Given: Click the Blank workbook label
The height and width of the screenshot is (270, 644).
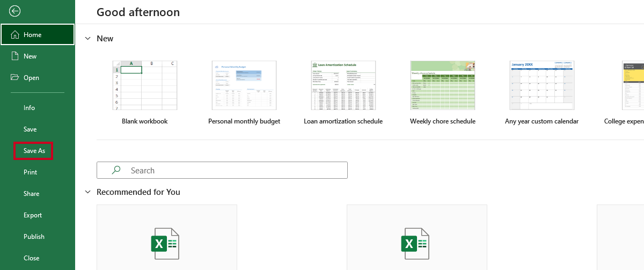Looking at the screenshot, I should coord(145,121).
